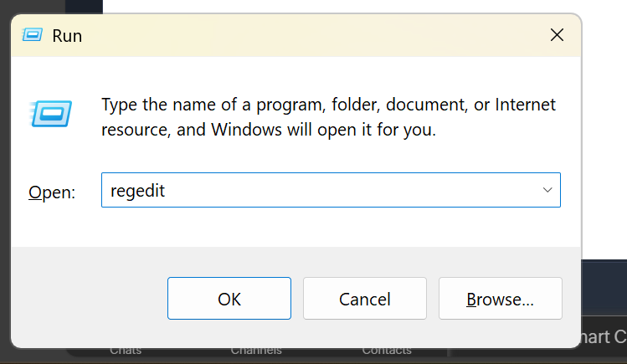Click the empty title bar area
Viewport: 627px width, 364px height.
click(318, 35)
